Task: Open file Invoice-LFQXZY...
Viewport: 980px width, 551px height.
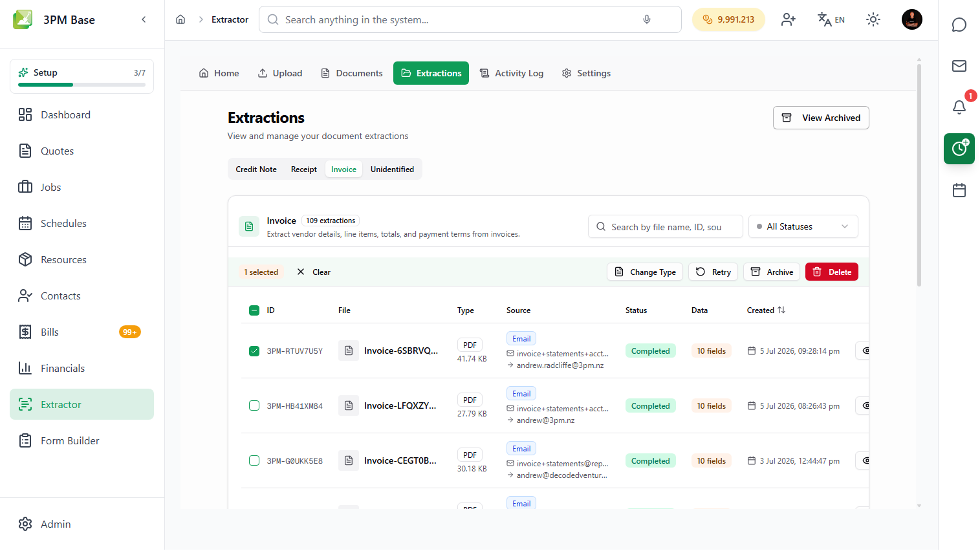Action: click(400, 405)
